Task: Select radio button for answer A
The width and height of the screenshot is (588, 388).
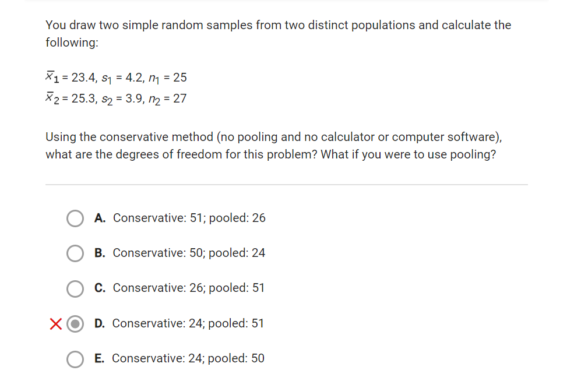Action: click(75, 218)
